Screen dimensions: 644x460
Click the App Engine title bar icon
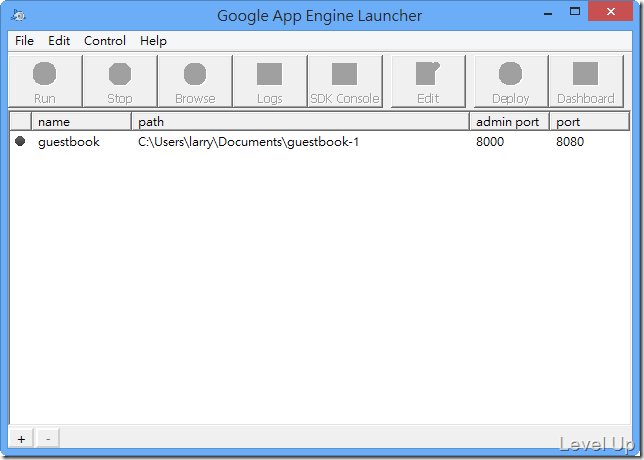18,15
